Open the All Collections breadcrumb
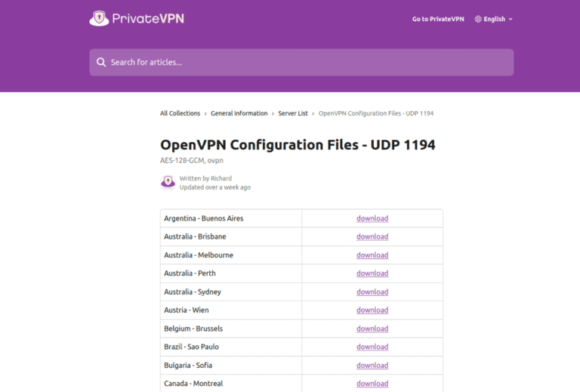This screenshot has width=580, height=392. 180,113
